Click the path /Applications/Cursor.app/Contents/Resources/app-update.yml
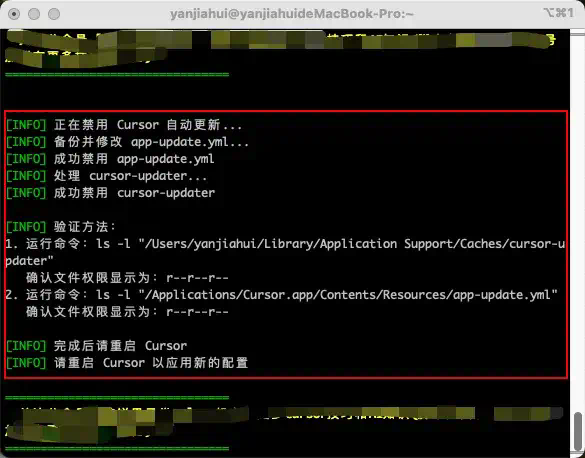Viewport: 585px width, 458px height. coord(348,295)
